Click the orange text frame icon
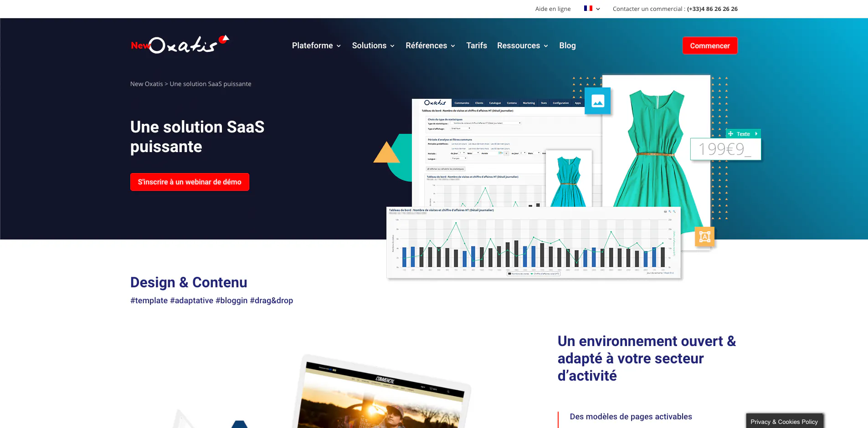The height and width of the screenshot is (428, 868). (x=704, y=237)
